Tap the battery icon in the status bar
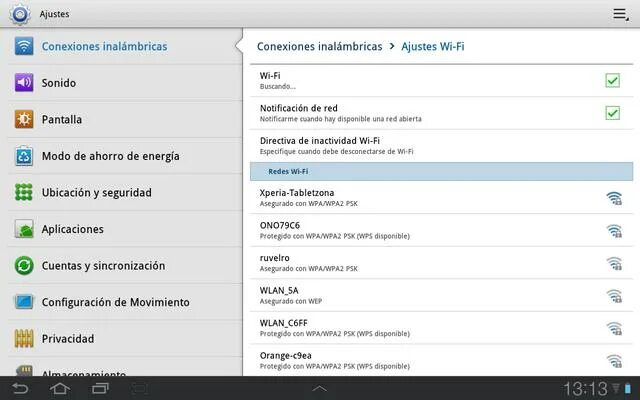The image size is (640, 400). pyautogui.click(x=628, y=389)
